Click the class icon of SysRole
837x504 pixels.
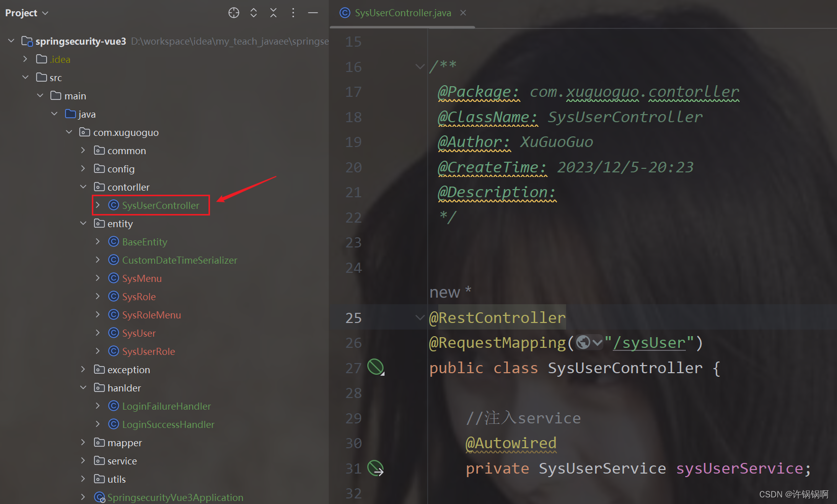pyautogui.click(x=114, y=296)
